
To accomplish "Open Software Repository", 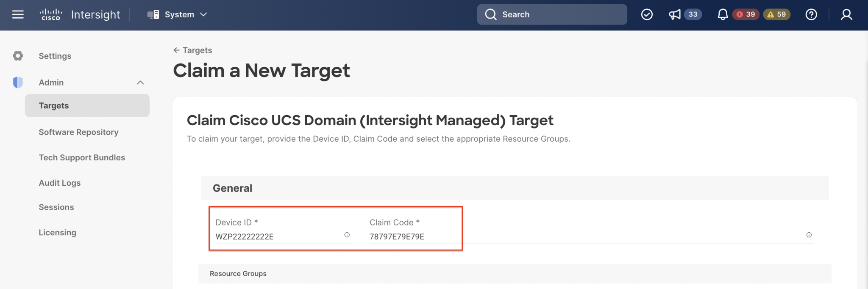I will click(x=78, y=132).
